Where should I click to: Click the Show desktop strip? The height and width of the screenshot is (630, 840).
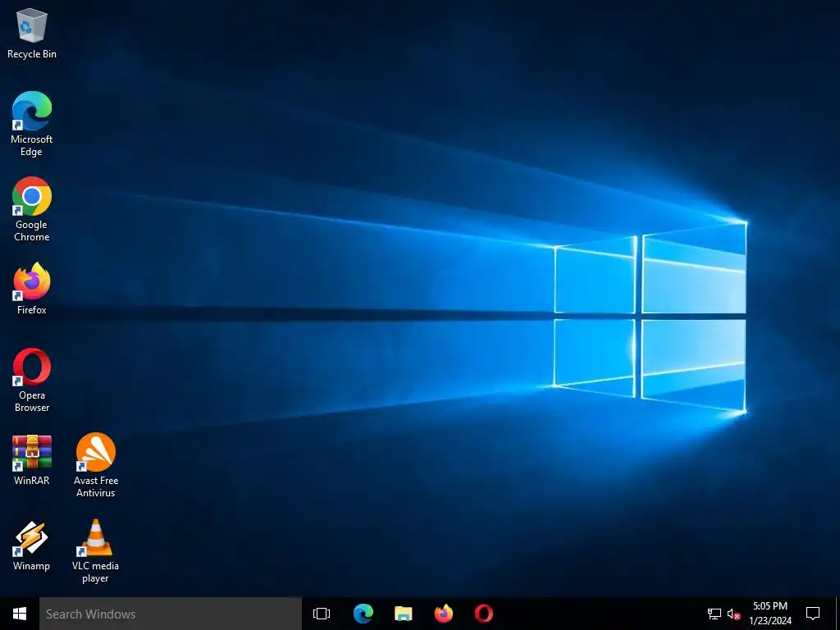pos(838,614)
